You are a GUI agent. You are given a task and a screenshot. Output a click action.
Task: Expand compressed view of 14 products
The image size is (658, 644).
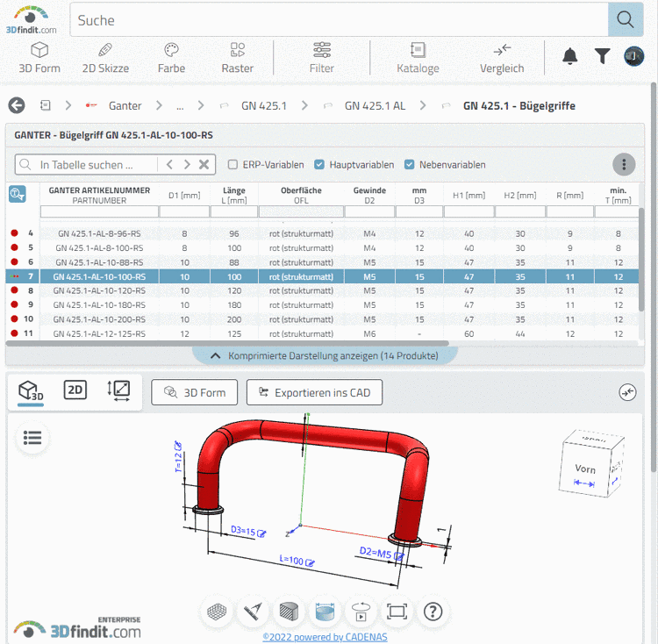(325, 355)
